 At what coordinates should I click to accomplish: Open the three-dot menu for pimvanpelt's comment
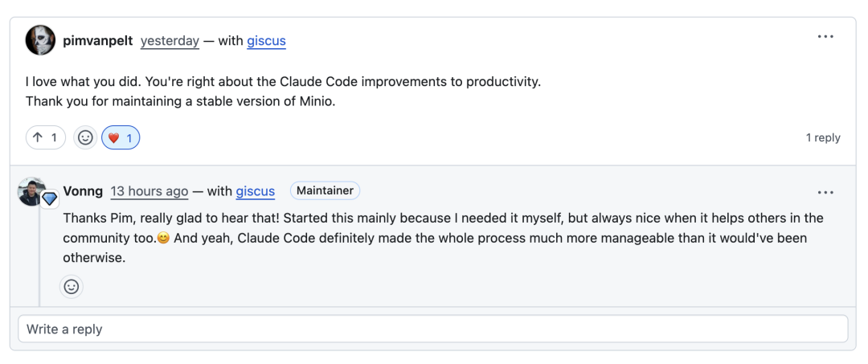pos(825,37)
